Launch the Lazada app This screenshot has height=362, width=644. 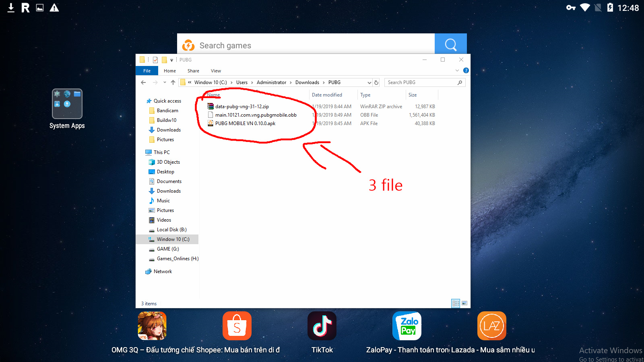tap(492, 326)
